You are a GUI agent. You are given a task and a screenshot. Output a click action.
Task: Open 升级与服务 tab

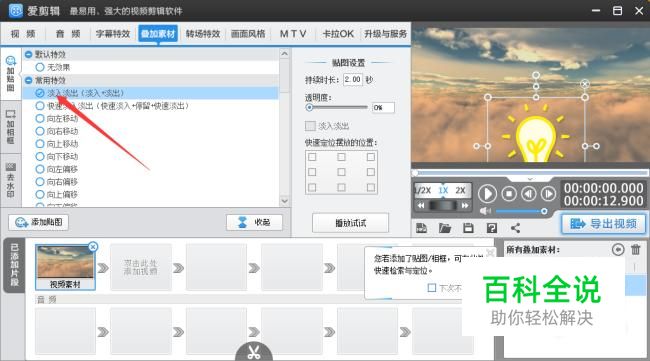click(385, 34)
